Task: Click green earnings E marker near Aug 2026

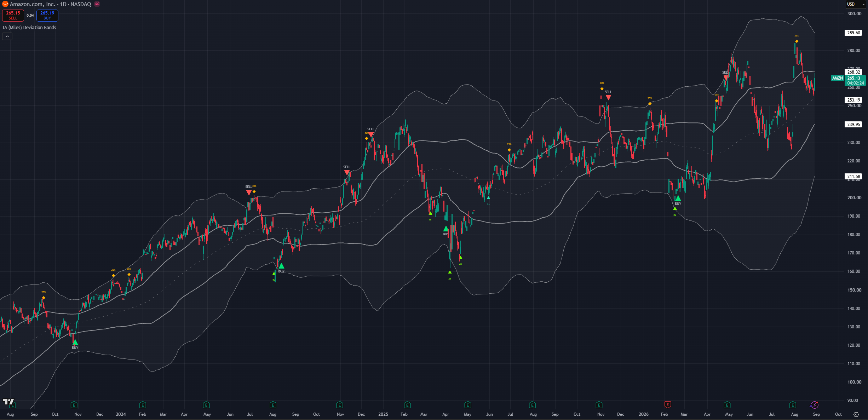Action: pos(793,404)
